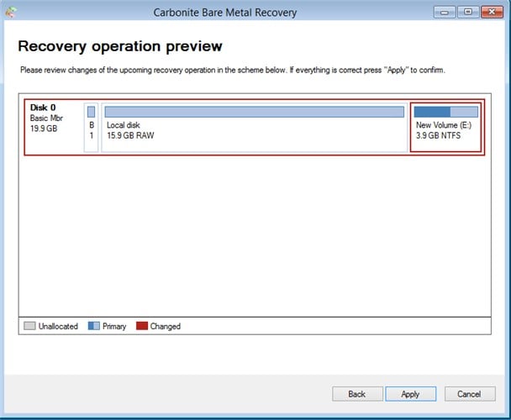Minimize the Carbonite Bare Metal Recovery window
511x420 pixels.
pos(445,13)
